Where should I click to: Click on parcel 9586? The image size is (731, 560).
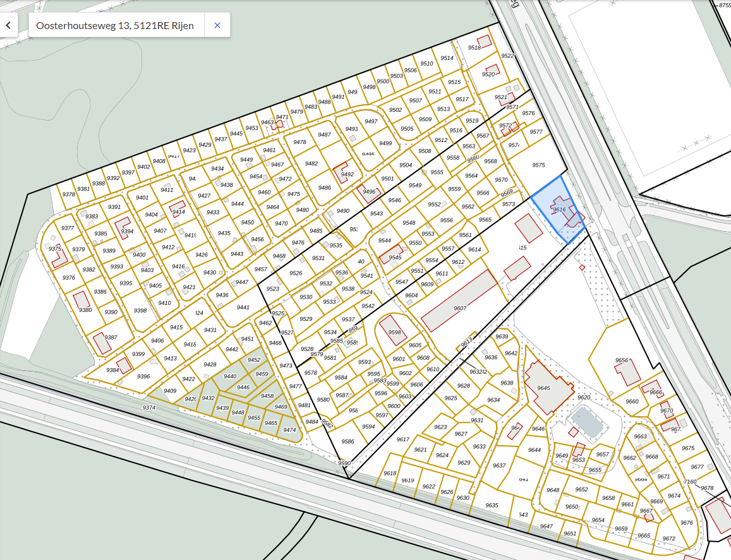348,441
